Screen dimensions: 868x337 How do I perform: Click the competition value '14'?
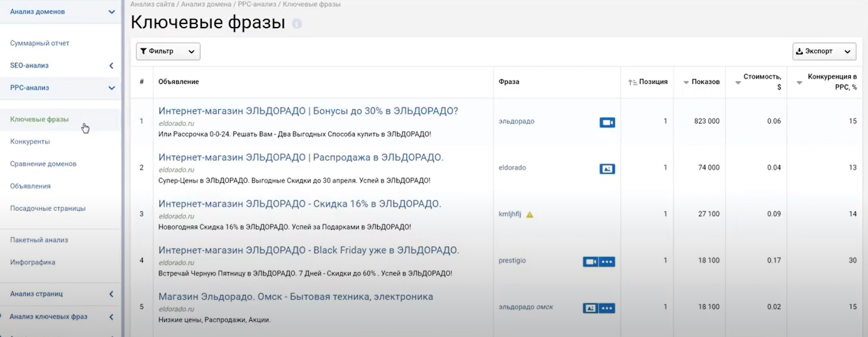[853, 214]
